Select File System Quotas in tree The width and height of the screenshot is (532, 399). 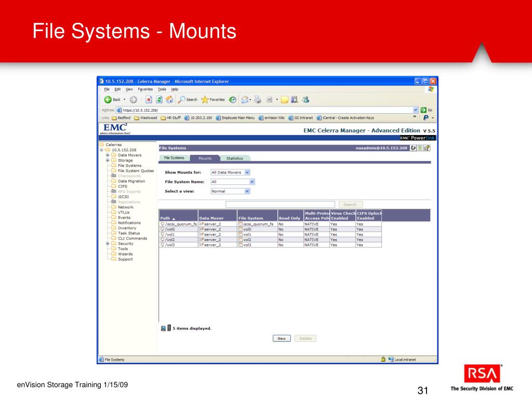pyautogui.click(x=136, y=170)
